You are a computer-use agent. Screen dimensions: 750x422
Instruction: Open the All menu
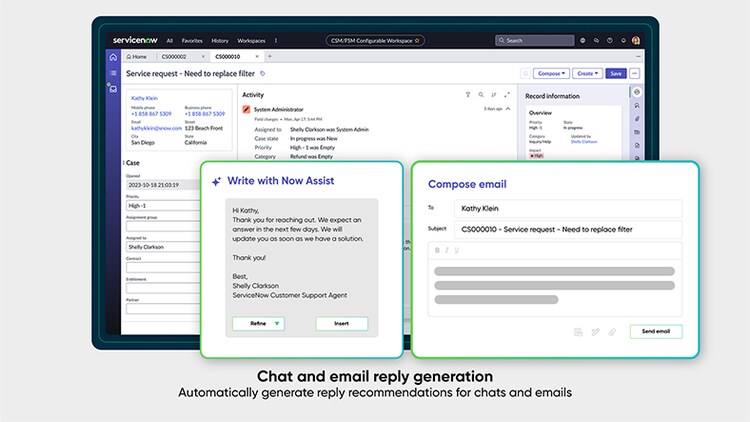(169, 41)
